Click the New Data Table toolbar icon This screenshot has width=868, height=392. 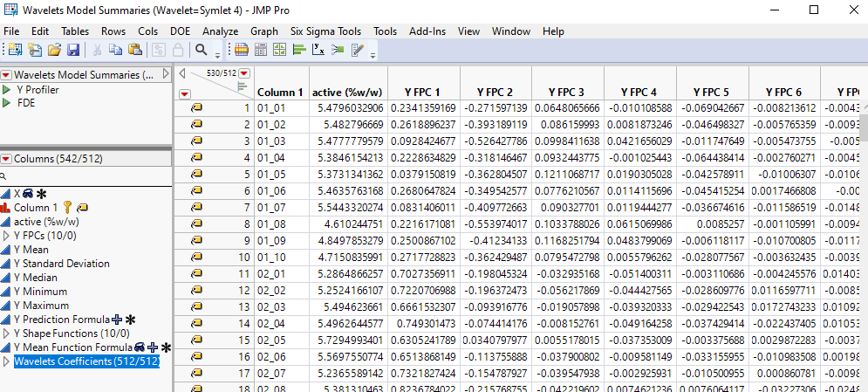[x=15, y=50]
